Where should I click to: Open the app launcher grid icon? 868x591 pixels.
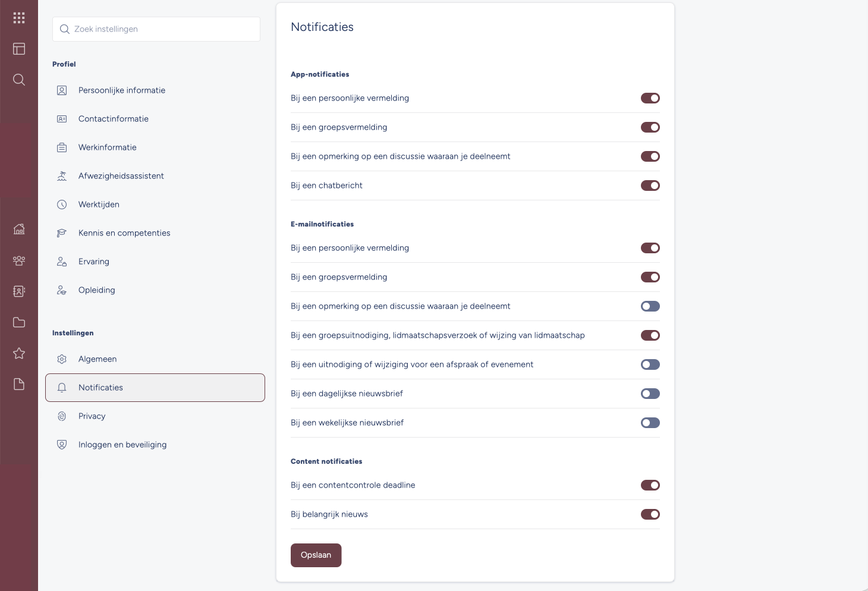point(19,18)
